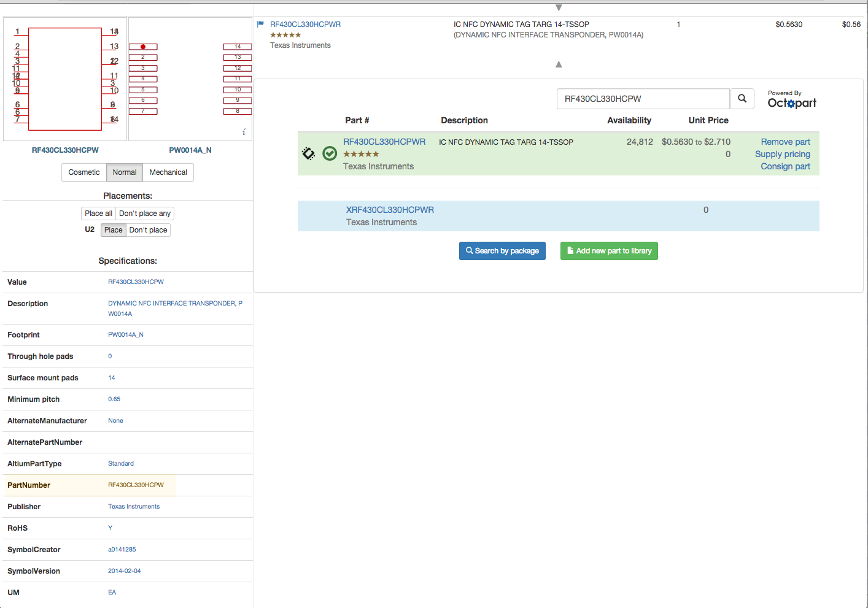Select Don't place any option
The width and height of the screenshot is (868, 608).
coord(145,214)
